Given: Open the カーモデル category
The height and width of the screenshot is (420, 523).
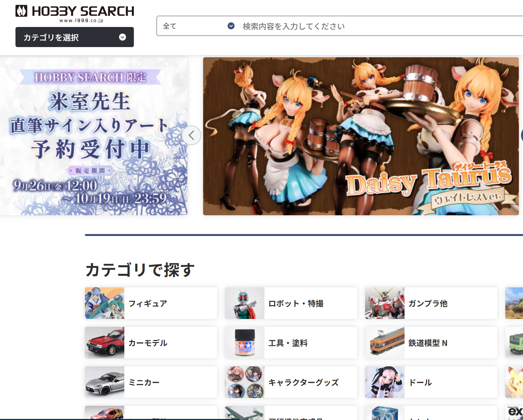Looking at the screenshot, I should point(151,343).
